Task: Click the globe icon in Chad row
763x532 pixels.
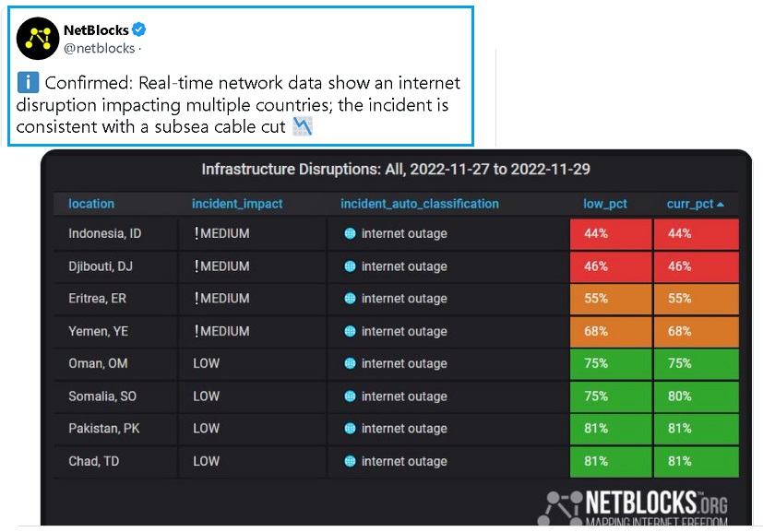Action: [350, 461]
